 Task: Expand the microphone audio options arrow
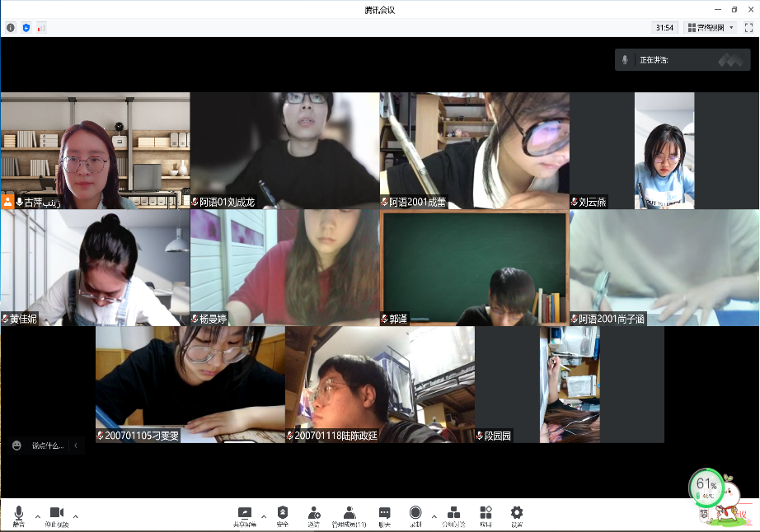pos(37,516)
